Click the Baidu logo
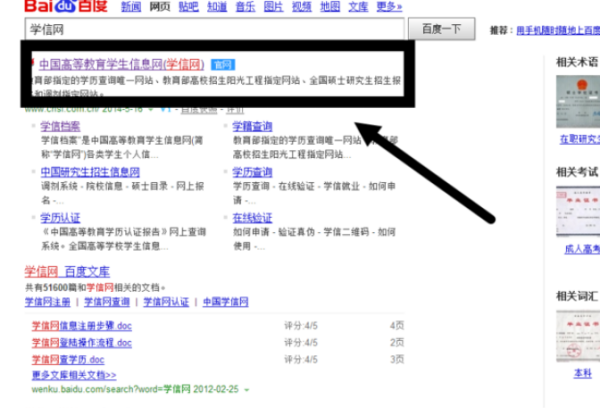Viewport: 600px width, 408px height. [x=66, y=6]
